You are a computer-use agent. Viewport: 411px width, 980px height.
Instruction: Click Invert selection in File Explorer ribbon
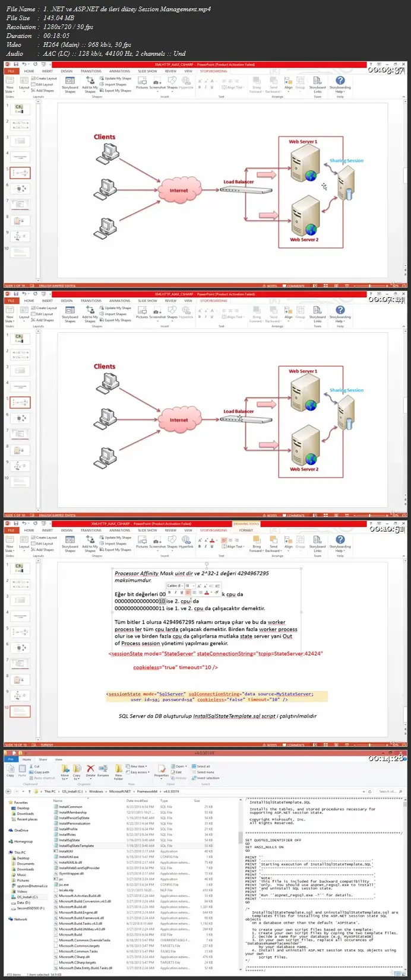point(207,778)
